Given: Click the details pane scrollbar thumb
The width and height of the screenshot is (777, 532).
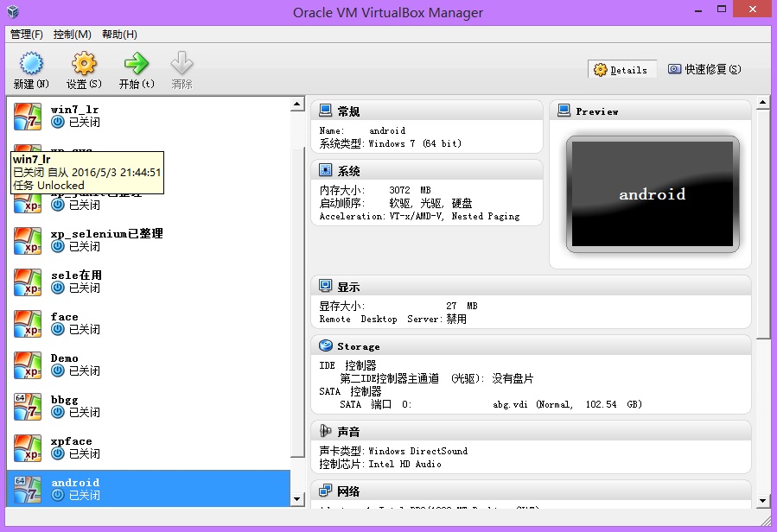Looking at the screenshot, I should point(763,224).
